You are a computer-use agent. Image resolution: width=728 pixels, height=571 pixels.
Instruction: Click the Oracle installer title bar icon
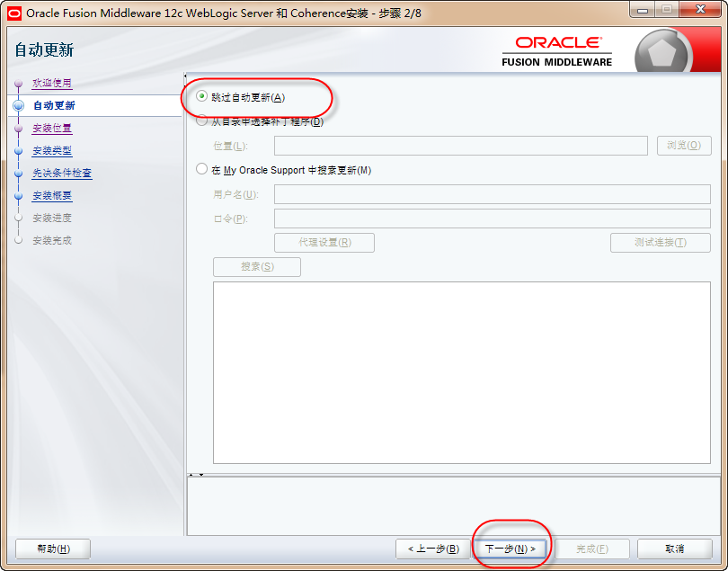(x=14, y=13)
